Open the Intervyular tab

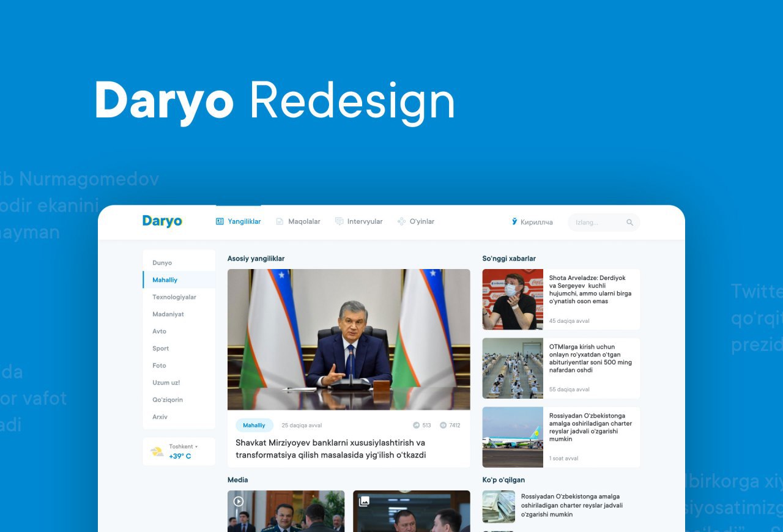359,221
